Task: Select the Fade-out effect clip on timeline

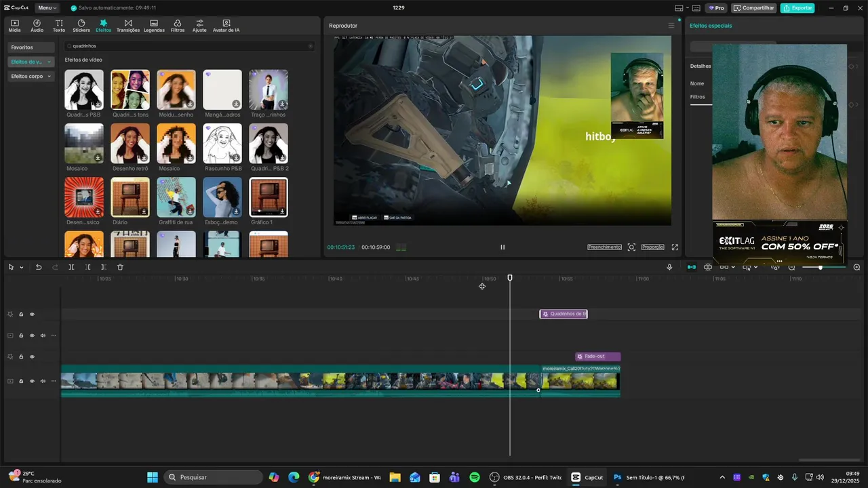Action: point(598,357)
